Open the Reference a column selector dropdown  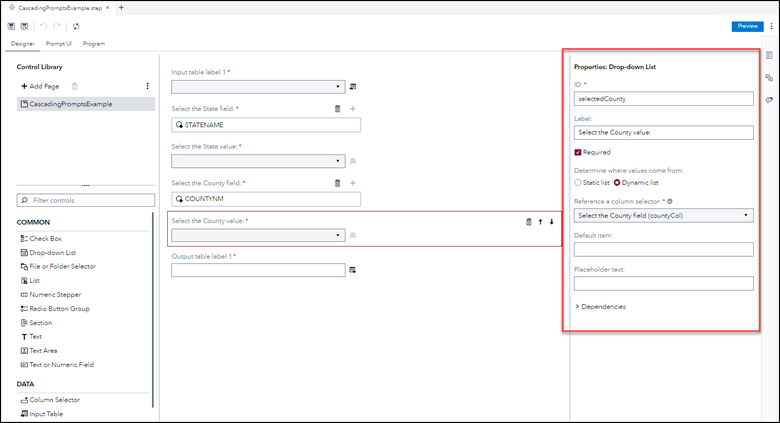[x=664, y=215]
